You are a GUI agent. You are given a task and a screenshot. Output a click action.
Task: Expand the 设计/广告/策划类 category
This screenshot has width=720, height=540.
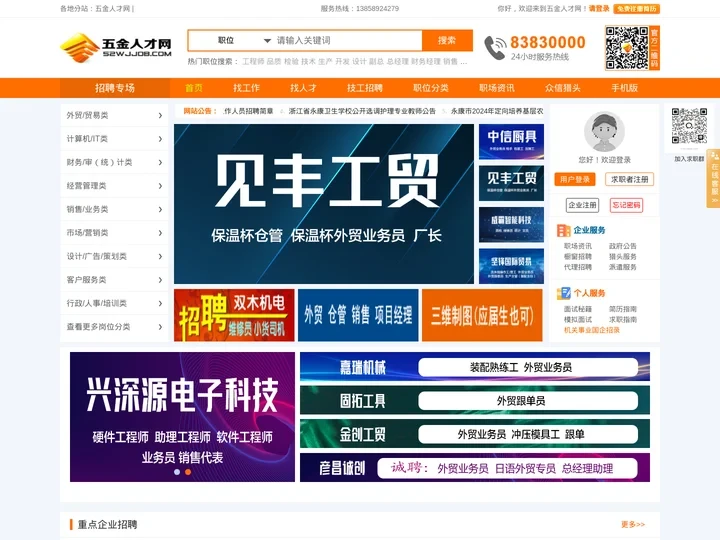(114, 256)
